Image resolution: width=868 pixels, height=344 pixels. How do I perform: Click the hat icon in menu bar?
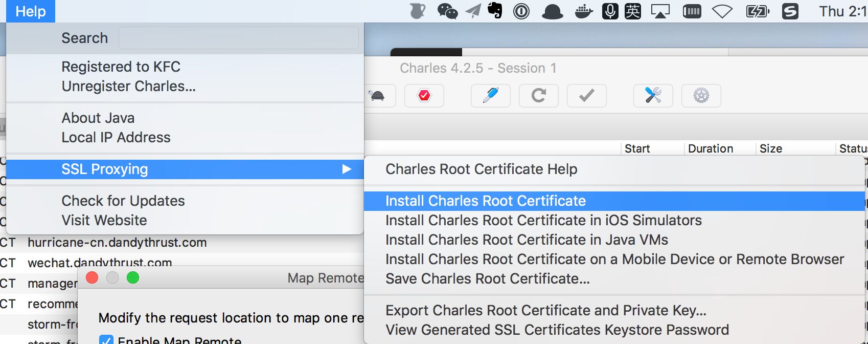pos(552,12)
